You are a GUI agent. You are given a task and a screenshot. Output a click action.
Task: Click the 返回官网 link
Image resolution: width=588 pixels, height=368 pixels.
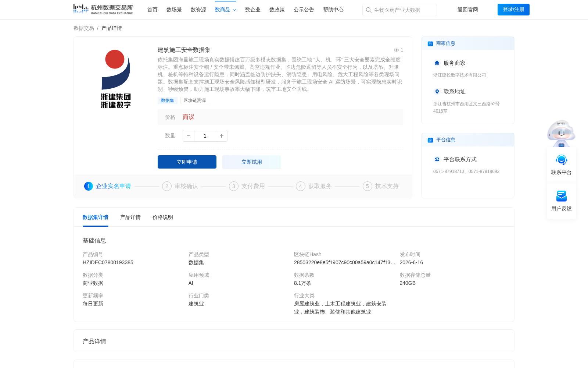(x=468, y=10)
